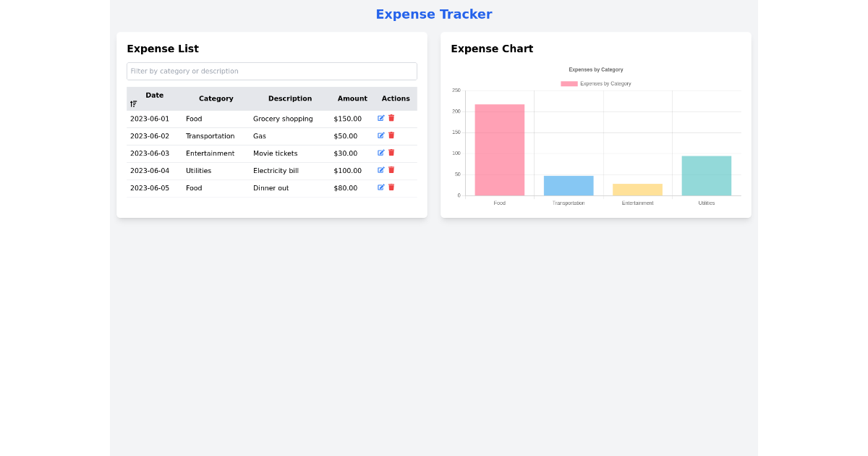Click the Expense Tracker page title
The height and width of the screenshot is (456, 868).
tap(433, 14)
